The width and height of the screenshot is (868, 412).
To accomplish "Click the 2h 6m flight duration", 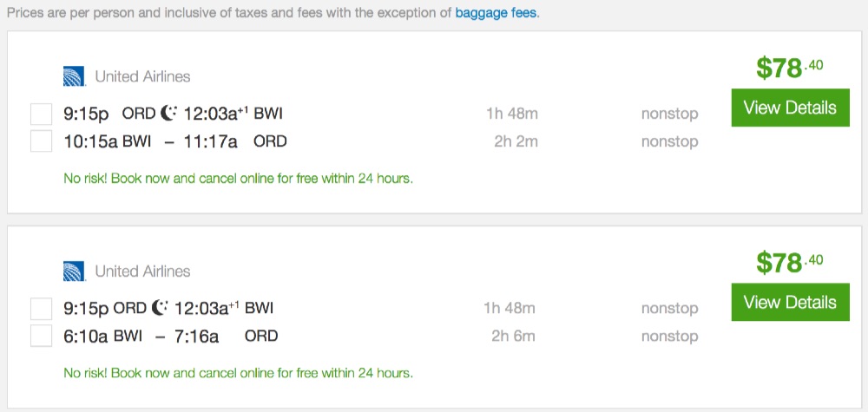I will click(516, 336).
